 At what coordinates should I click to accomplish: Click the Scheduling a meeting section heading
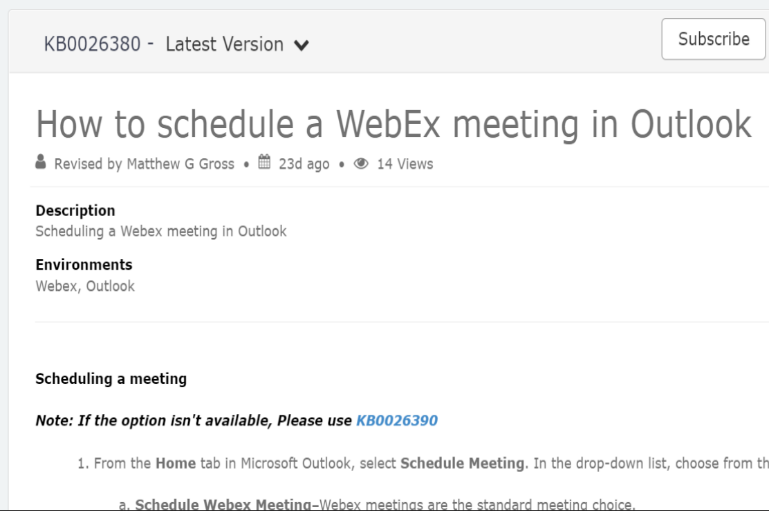pos(111,379)
